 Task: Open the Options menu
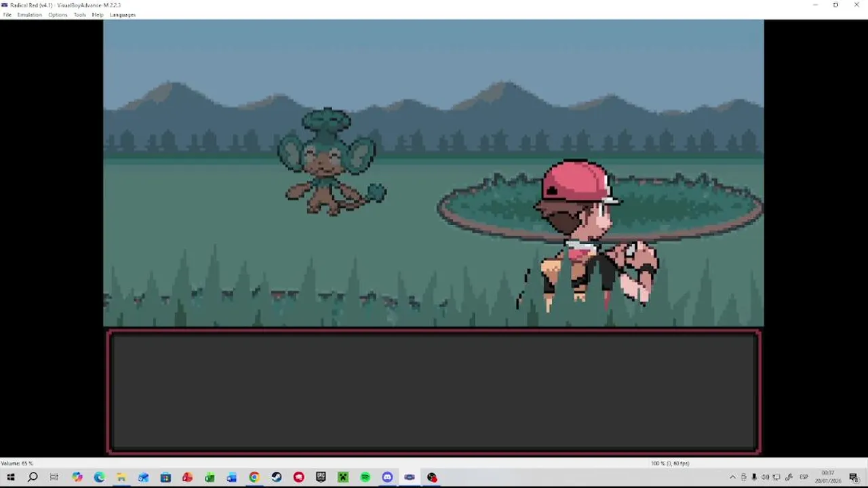(x=58, y=15)
